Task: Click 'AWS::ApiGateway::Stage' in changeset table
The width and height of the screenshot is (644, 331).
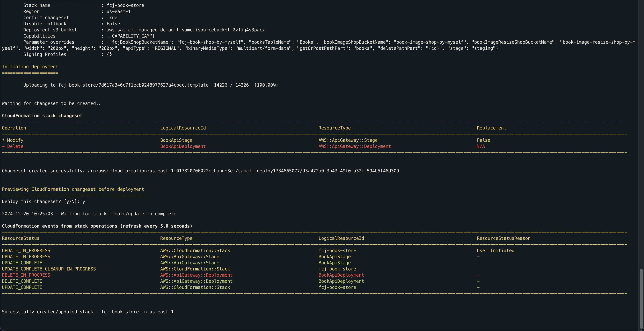Action: pos(348,140)
